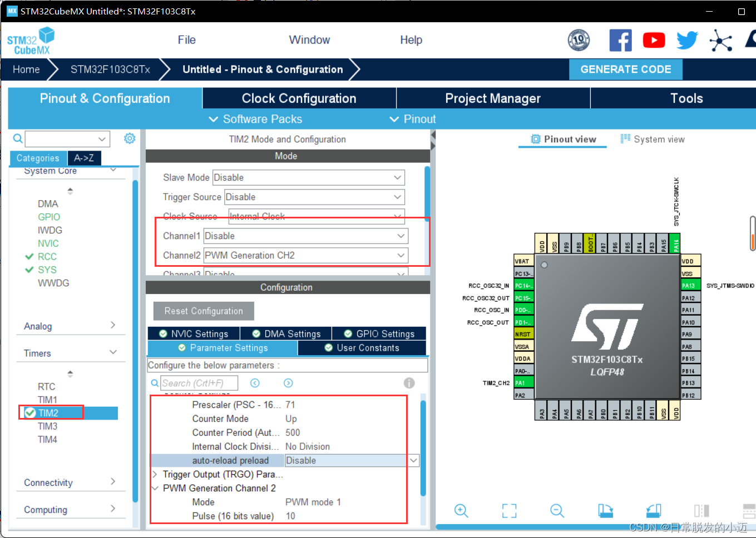Zoom out on the chip pinout

[x=557, y=511]
